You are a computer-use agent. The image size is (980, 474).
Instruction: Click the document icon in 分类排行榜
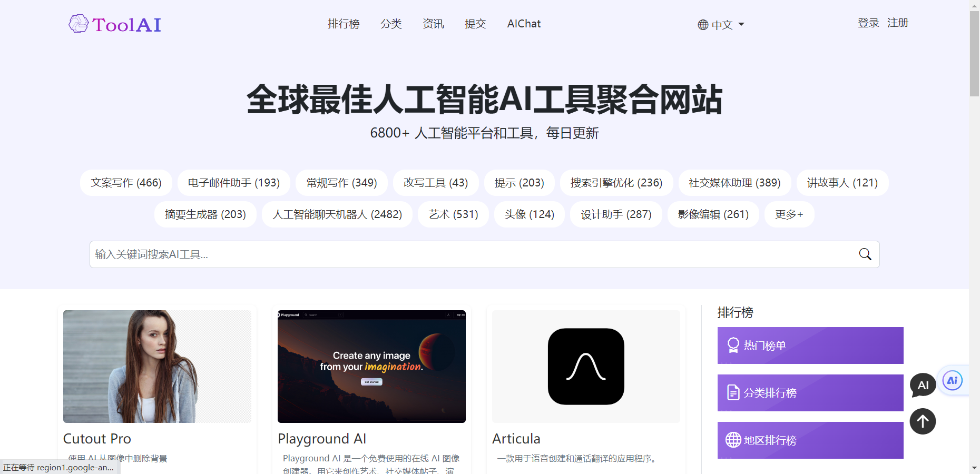(x=733, y=393)
